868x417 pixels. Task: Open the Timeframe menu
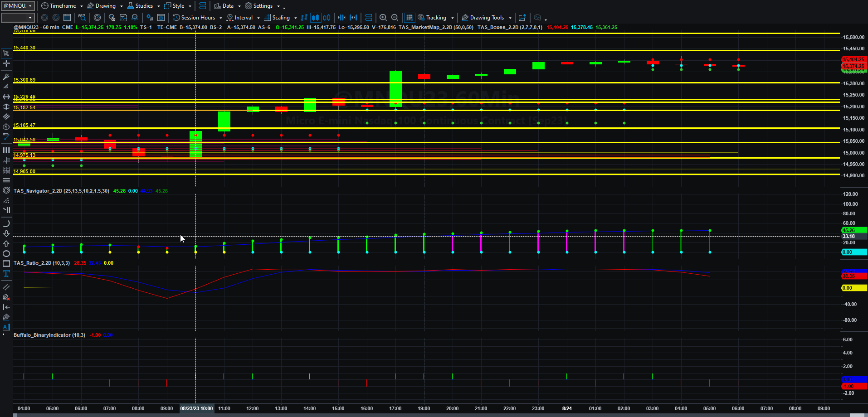[x=62, y=6]
